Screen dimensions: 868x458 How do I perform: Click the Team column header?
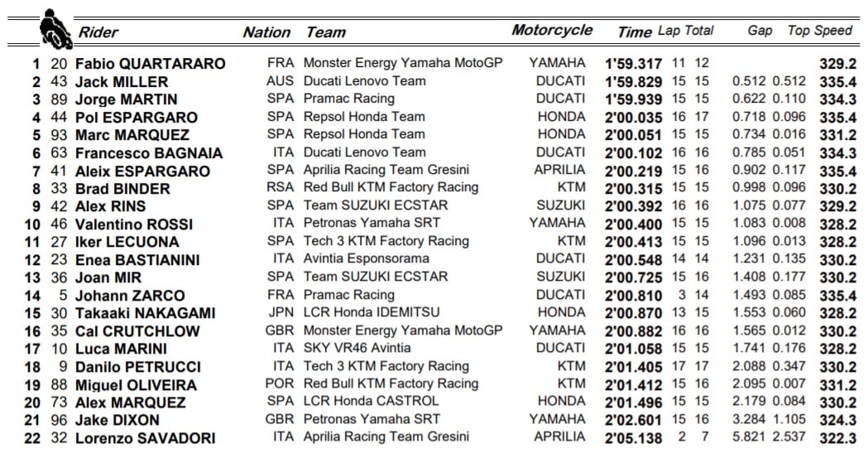pos(325,32)
